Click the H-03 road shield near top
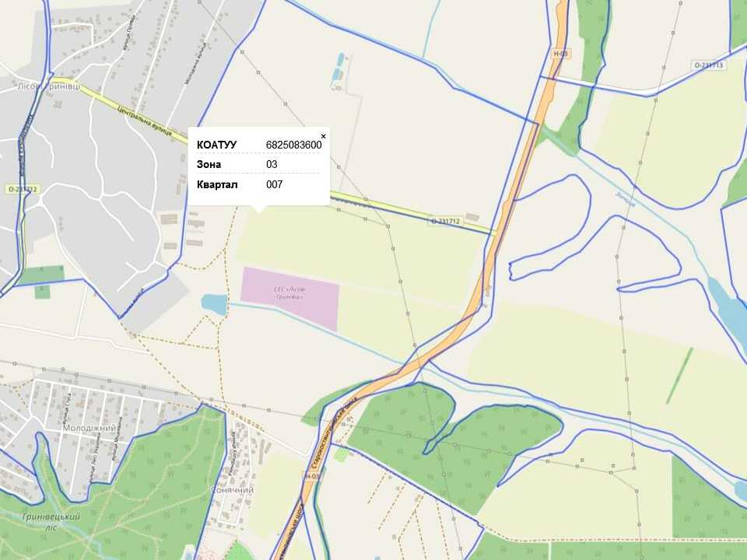Screen dimensions: 747x560 pyautogui.click(x=561, y=54)
